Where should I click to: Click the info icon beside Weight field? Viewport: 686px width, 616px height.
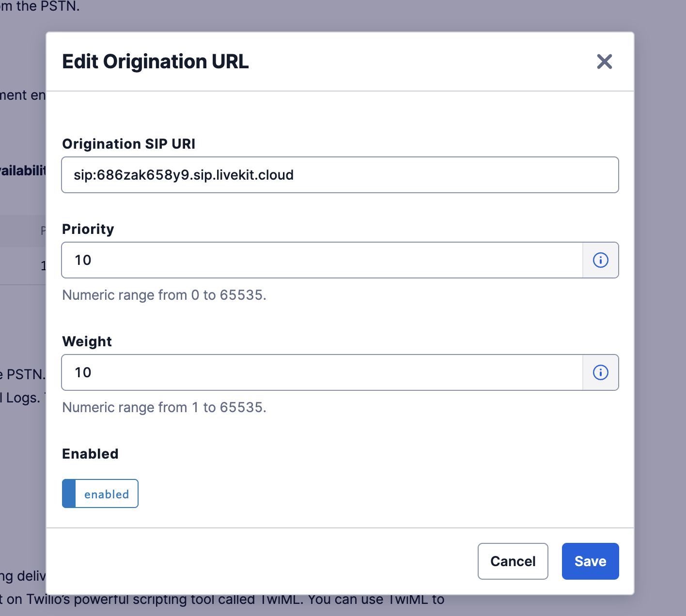pyautogui.click(x=600, y=372)
